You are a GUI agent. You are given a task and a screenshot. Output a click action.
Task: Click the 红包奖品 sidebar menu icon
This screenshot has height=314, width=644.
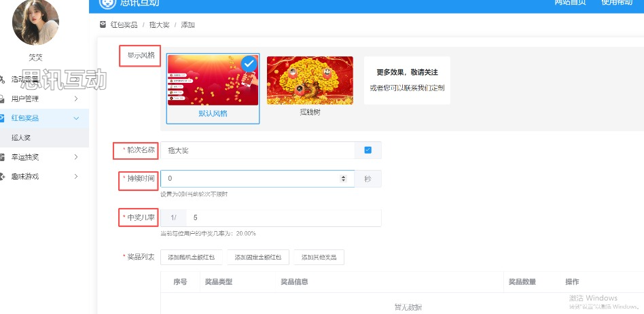coord(3,118)
